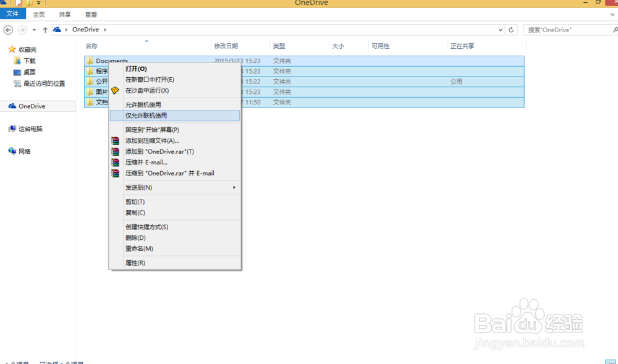Open 桌面 in the navigation pane

click(30, 72)
